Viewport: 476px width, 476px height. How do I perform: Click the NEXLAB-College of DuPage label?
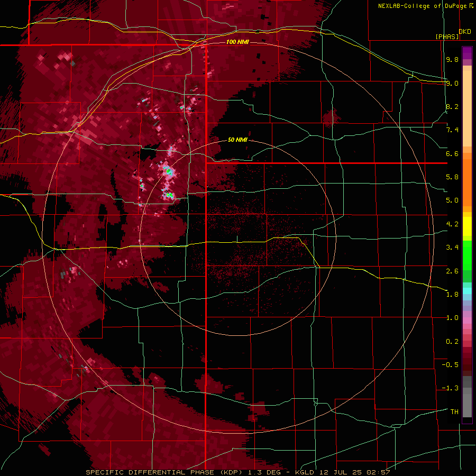coord(423,6)
